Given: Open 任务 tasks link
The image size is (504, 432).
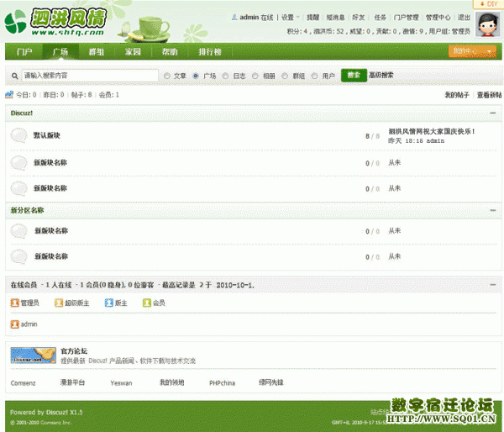Looking at the screenshot, I should coord(381,18).
